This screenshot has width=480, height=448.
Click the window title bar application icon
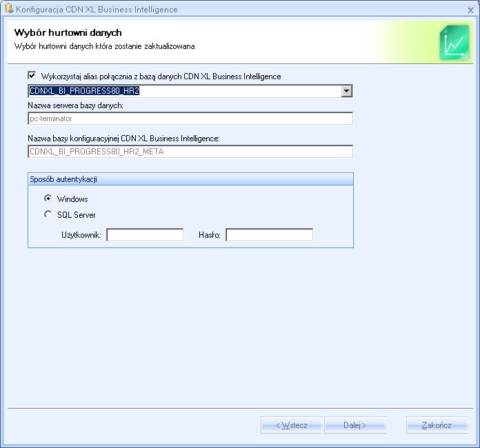click(10, 8)
